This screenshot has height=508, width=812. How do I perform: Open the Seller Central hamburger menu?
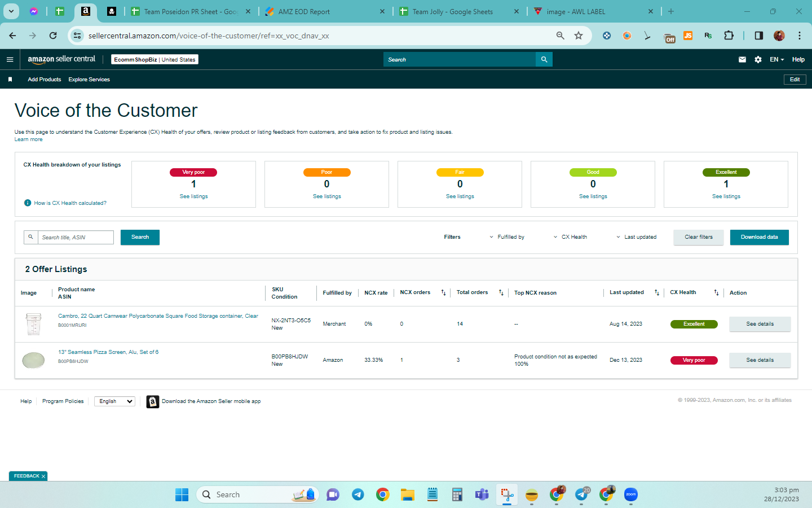pyautogui.click(x=10, y=59)
